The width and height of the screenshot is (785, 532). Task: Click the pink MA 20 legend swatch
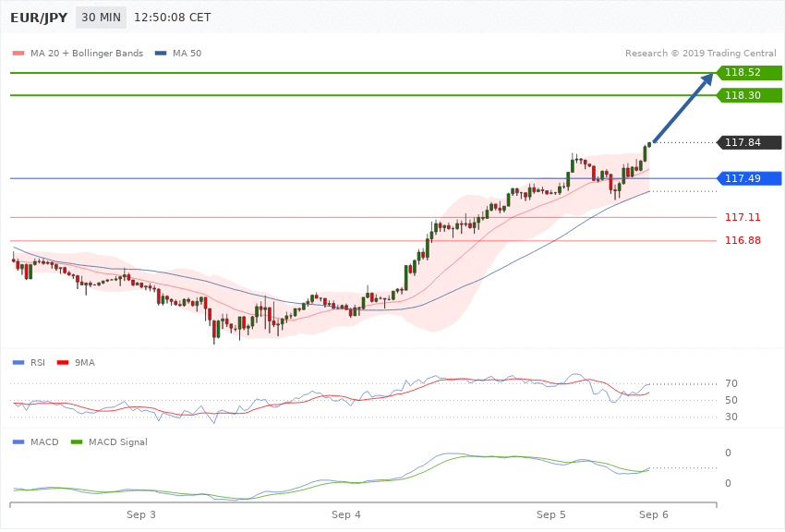point(18,53)
